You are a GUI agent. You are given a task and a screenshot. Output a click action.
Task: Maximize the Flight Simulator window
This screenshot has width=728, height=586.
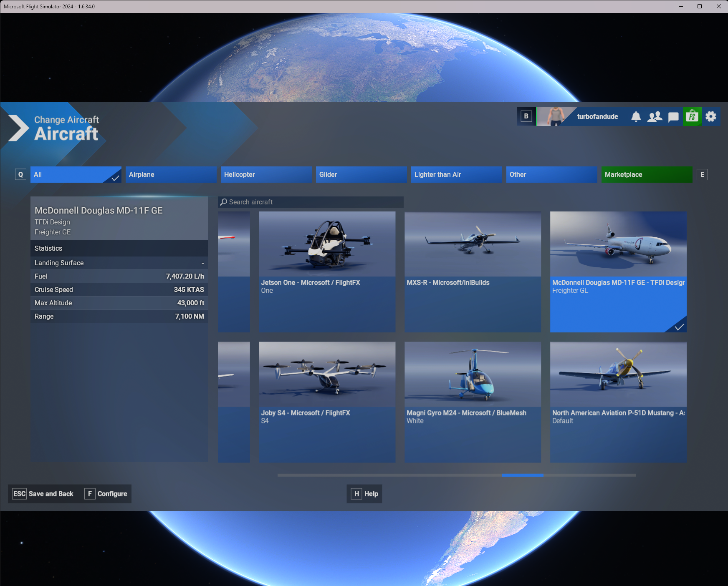pos(700,6)
